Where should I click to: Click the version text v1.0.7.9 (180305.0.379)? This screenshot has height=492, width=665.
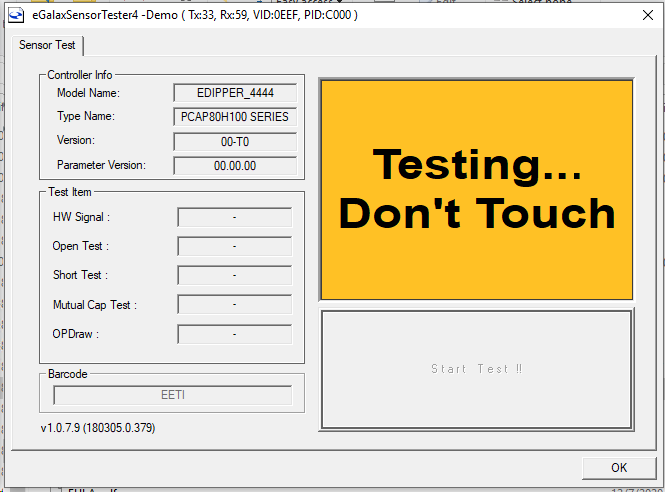(x=98, y=428)
